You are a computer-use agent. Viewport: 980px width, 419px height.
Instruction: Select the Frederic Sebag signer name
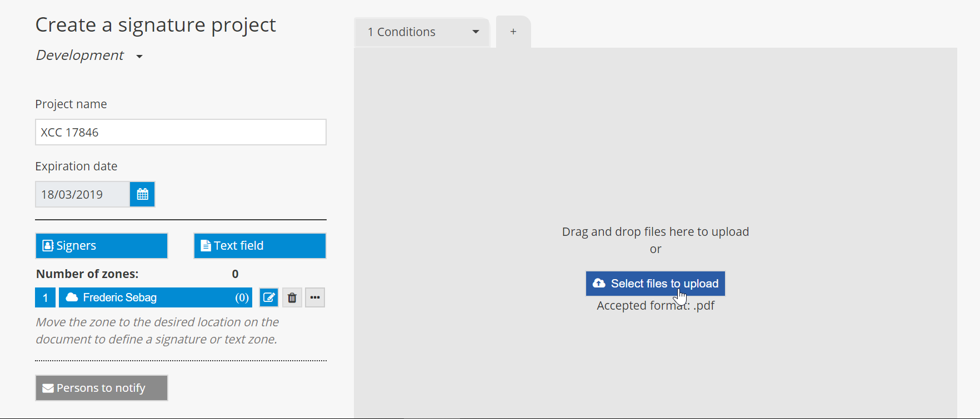tap(120, 297)
